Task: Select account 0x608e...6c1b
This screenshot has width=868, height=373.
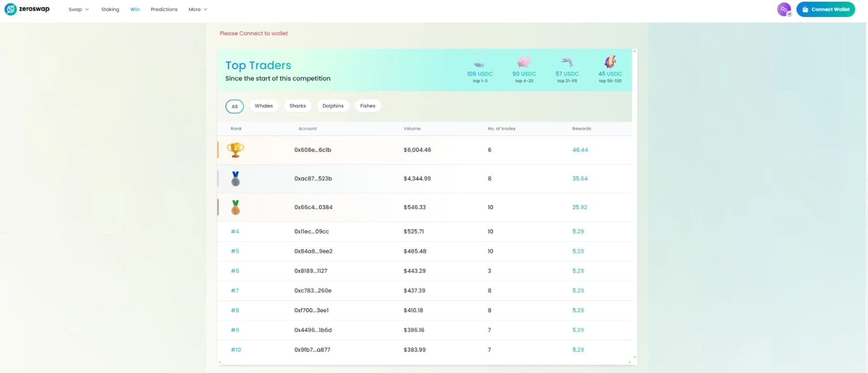Action: [312, 150]
